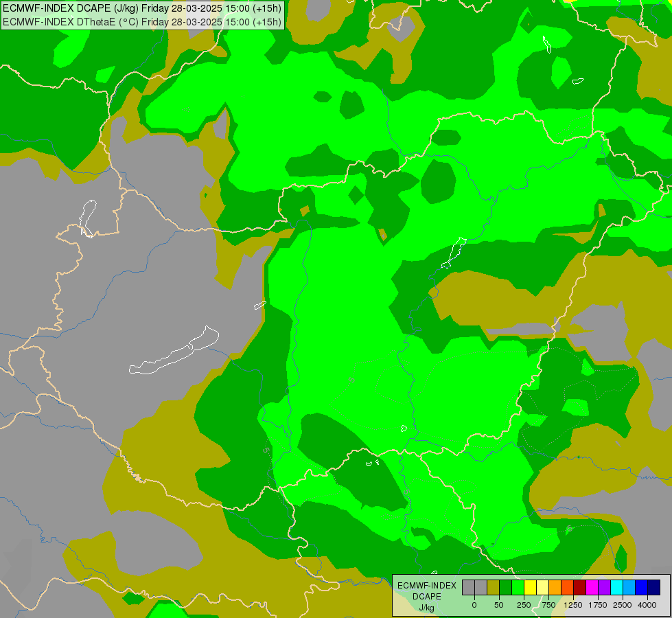Click the magenta legend swatch
This screenshot has width=672, height=618.
(592, 587)
